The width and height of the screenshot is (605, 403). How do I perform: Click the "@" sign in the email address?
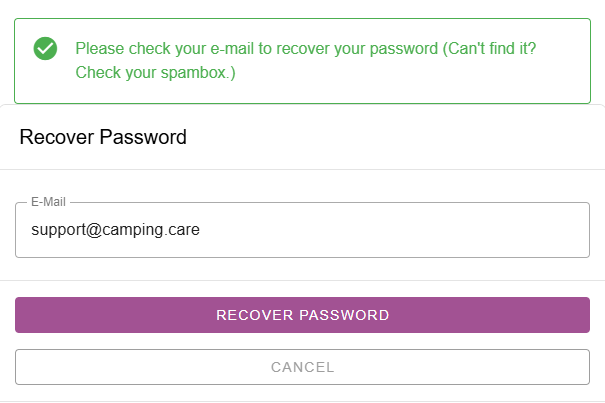point(95,230)
